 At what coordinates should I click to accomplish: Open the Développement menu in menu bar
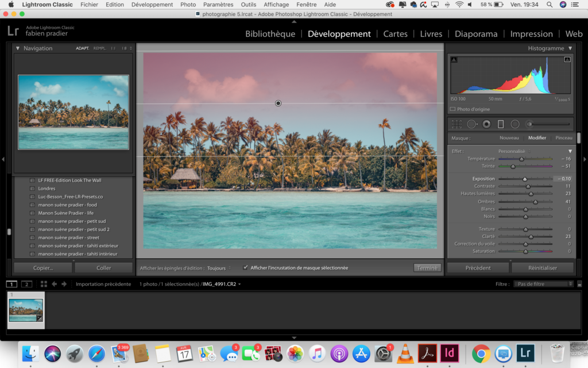coord(152,5)
